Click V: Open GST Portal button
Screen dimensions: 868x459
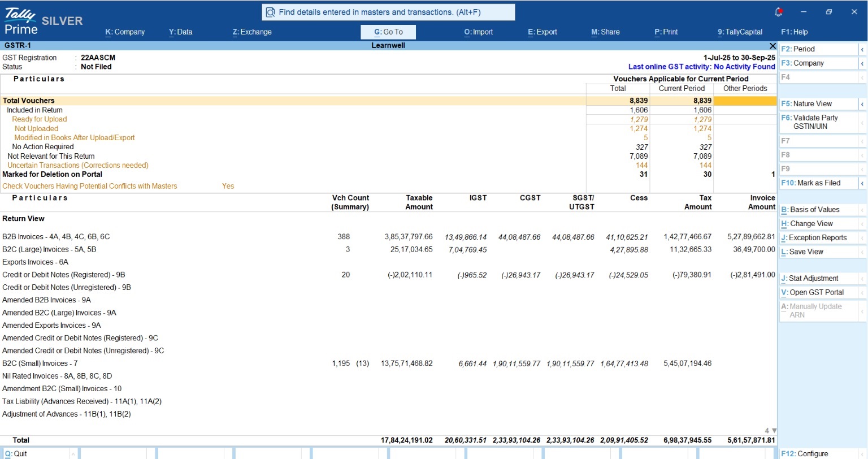click(819, 292)
